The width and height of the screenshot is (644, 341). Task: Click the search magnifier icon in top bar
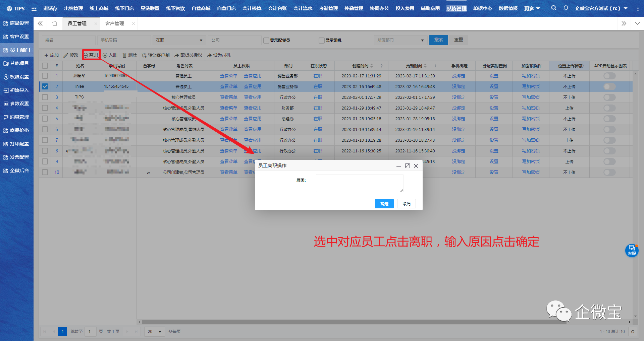pyautogui.click(x=553, y=8)
